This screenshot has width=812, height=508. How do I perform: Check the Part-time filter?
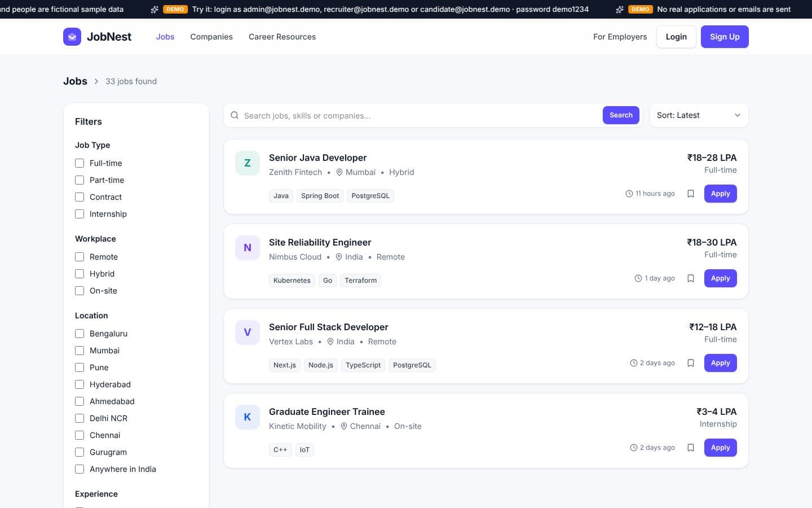point(80,180)
